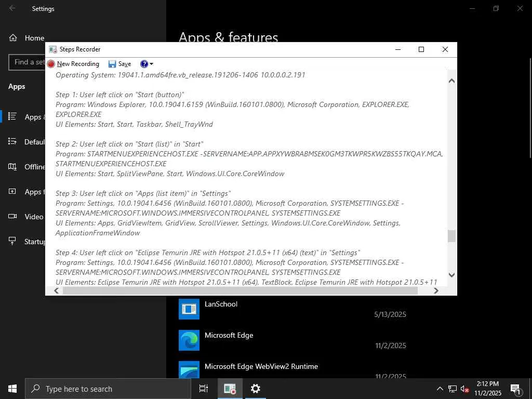The image size is (532, 399).
Task: Click the taskbar search box
Action: coord(108,389)
